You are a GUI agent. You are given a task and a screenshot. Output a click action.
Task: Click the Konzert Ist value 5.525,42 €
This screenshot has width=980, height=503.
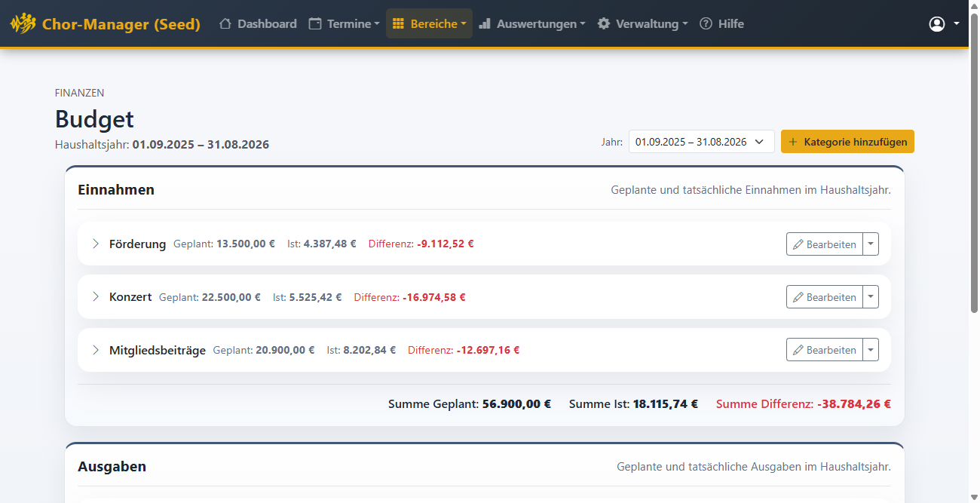click(315, 297)
